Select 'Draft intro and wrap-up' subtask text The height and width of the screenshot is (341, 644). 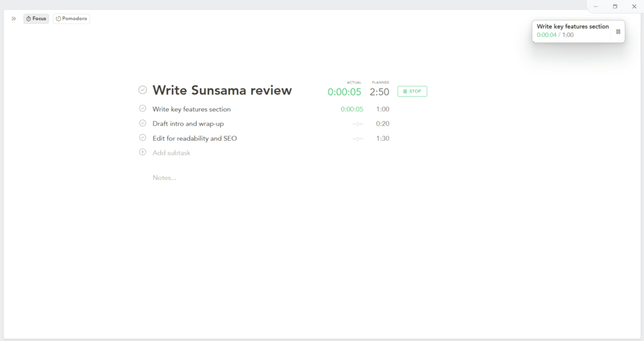[x=188, y=124]
